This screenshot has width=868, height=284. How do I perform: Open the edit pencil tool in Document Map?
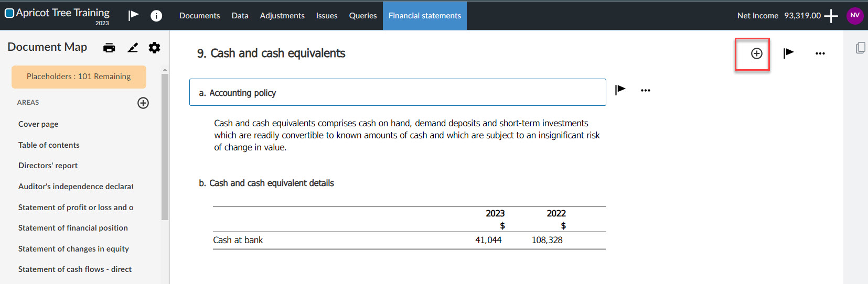tap(133, 48)
